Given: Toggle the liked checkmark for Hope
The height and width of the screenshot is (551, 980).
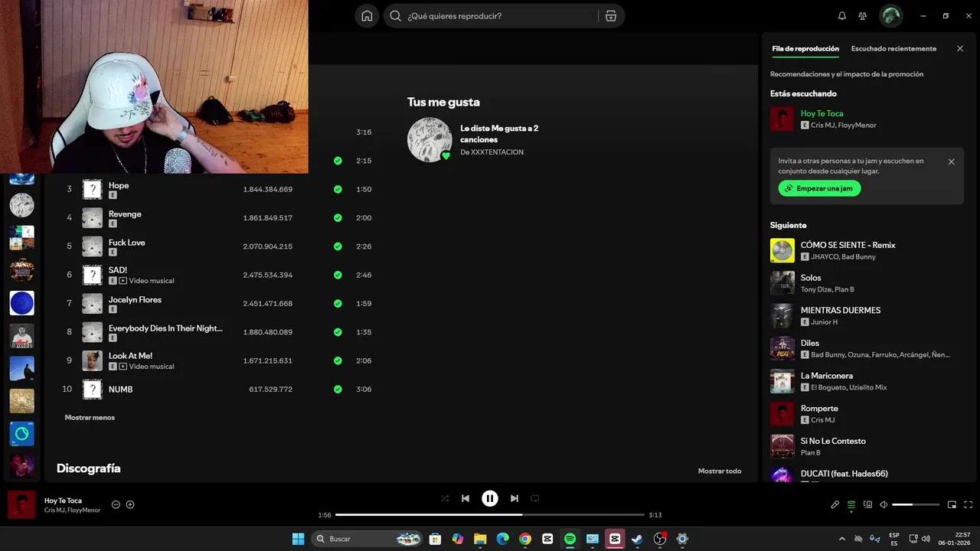Looking at the screenshot, I should 338,189.
